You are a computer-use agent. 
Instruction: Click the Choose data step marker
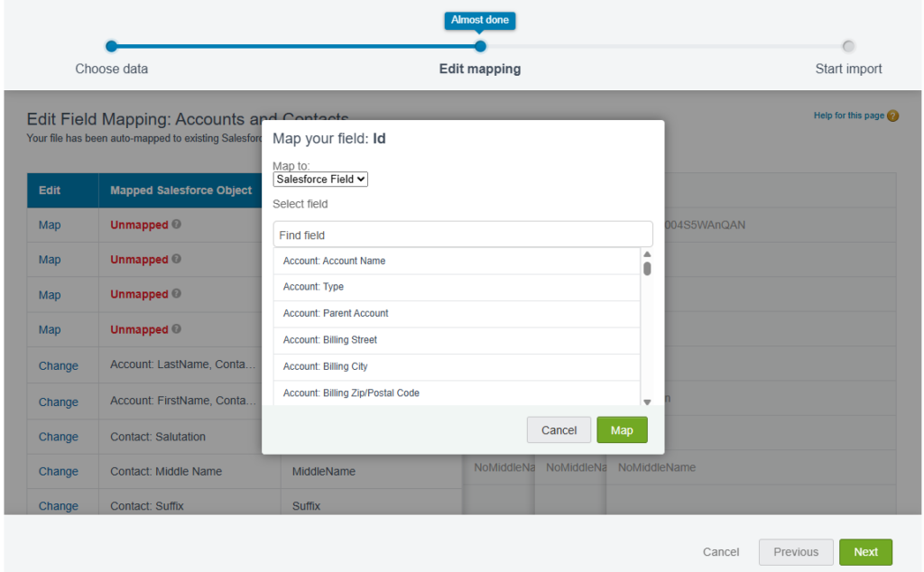coord(111,46)
